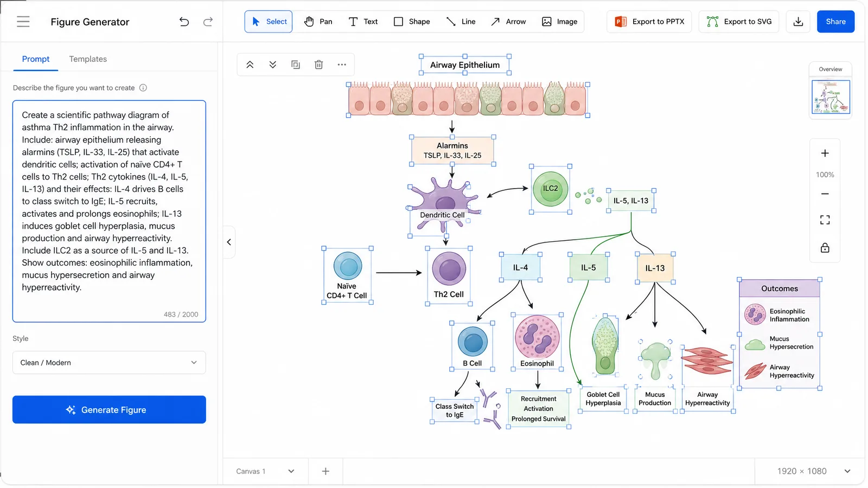The width and height of the screenshot is (868, 488).
Task: Select the orange IL-13 box
Action: [655, 268]
